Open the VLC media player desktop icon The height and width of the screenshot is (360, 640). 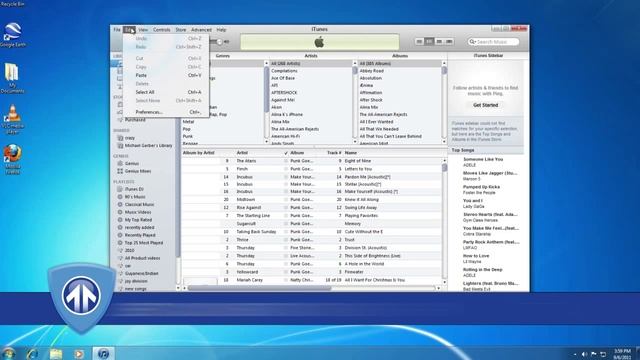click(x=13, y=119)
